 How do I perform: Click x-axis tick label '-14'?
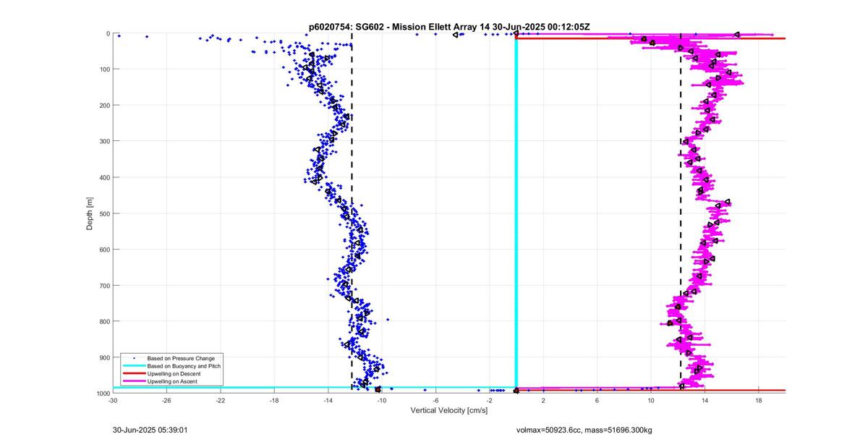(328, 400)
